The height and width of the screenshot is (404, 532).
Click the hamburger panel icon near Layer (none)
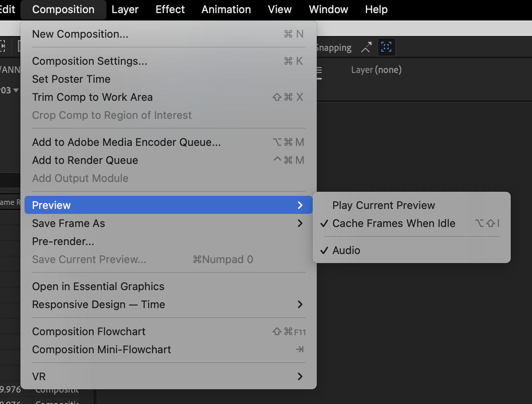coord(319,70)
